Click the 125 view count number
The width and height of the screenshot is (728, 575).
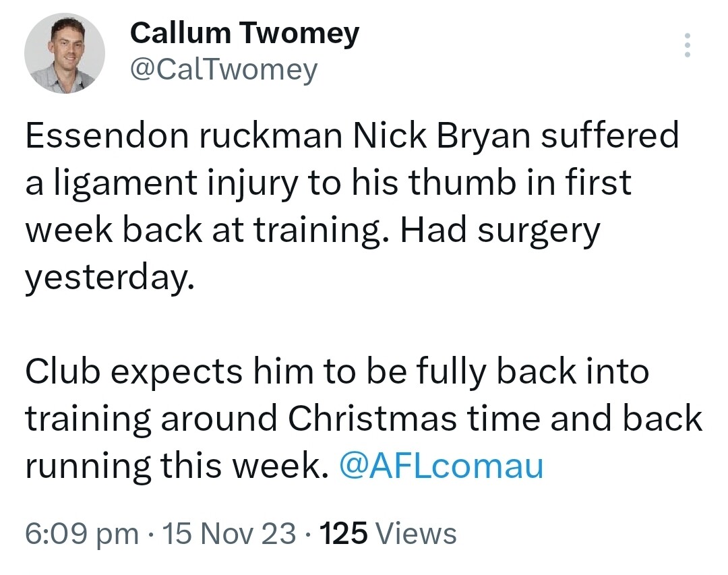(x=344, y=533)
